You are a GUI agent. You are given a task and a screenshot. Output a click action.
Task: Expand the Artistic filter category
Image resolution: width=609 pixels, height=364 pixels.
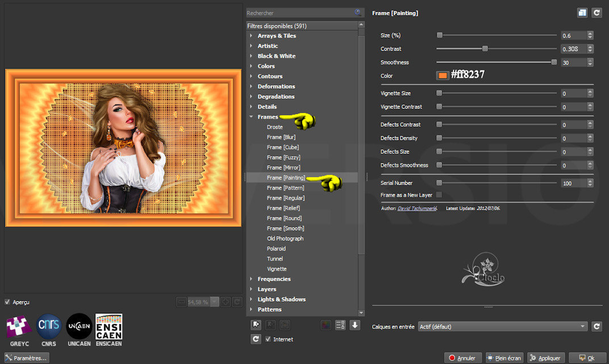268,46
